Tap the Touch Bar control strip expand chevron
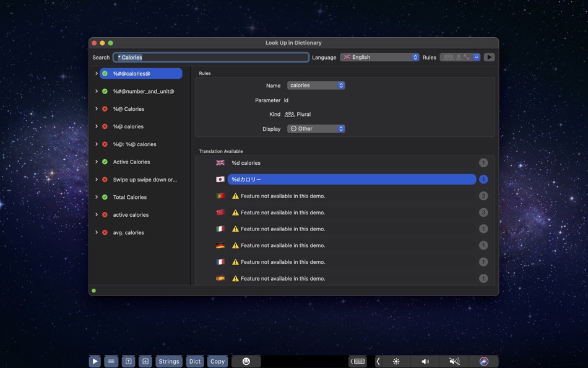This screenshot has height=368, width=588. 378,361
